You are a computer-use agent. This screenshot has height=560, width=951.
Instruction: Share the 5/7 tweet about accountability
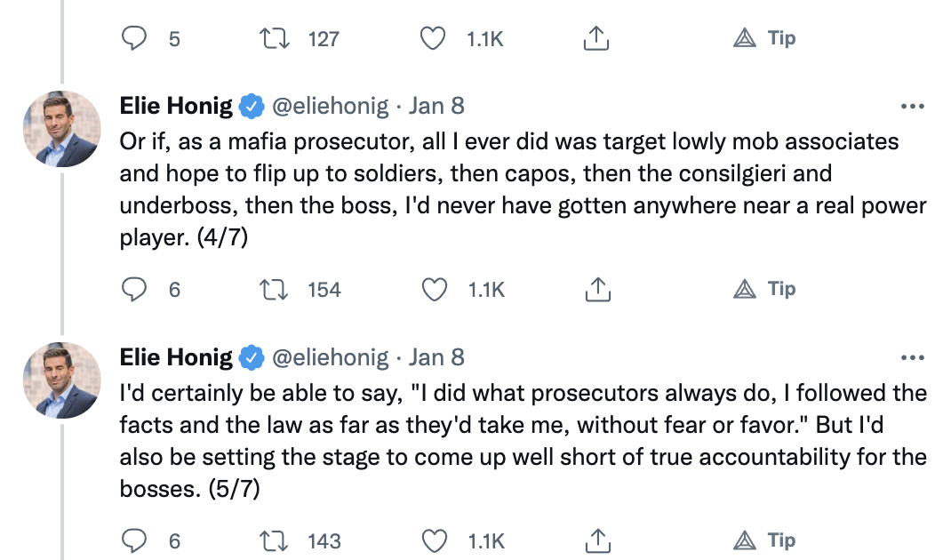point(598,540)
